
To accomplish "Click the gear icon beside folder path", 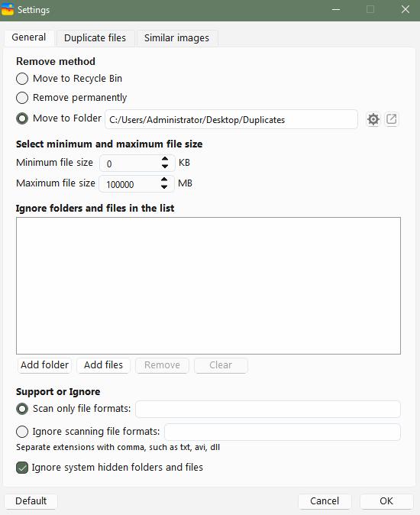I will pos(373,119).
